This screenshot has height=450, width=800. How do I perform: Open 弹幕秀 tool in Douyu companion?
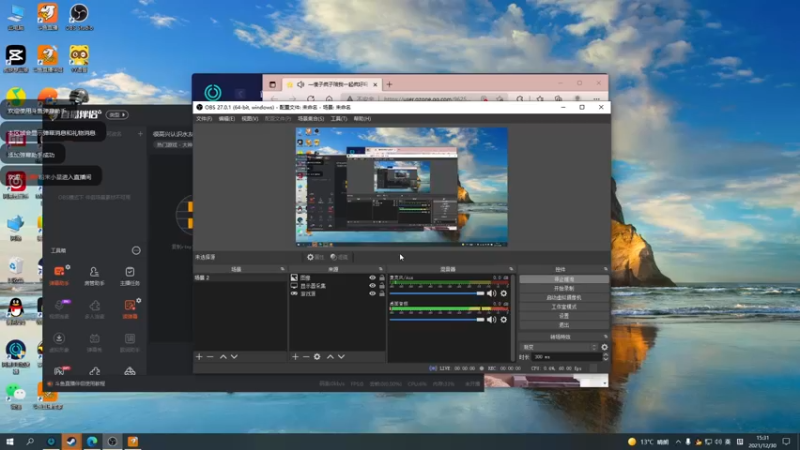point(94,343)
